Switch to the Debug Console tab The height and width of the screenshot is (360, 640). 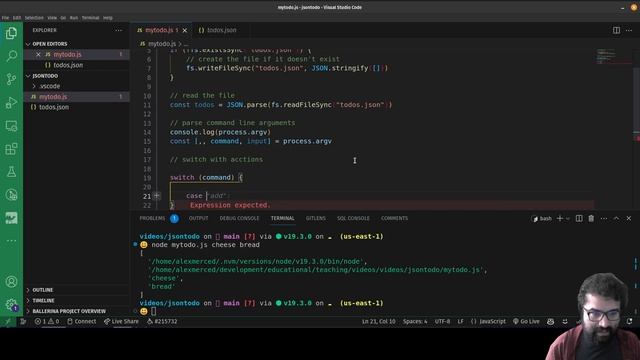pyautogui.click(x=239, y=218)
